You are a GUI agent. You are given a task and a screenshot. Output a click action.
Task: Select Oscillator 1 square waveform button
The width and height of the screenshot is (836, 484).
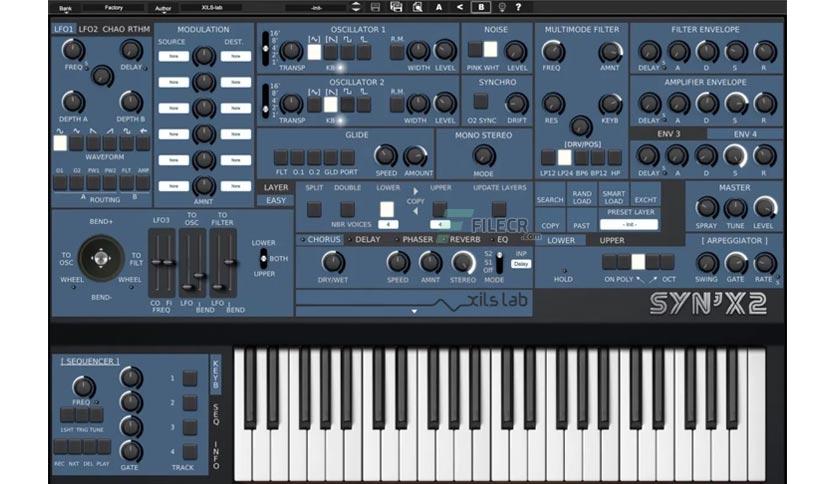[348, 52]
